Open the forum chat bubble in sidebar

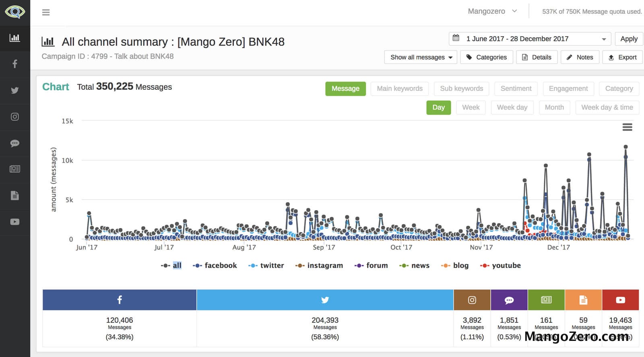click(x=15, y=143)
